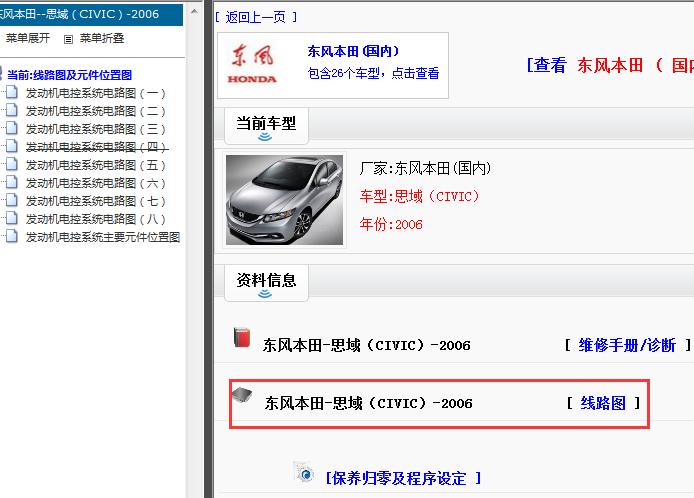Open document icon for 发动机电控系统电路图（六）

tap(12, 183)
